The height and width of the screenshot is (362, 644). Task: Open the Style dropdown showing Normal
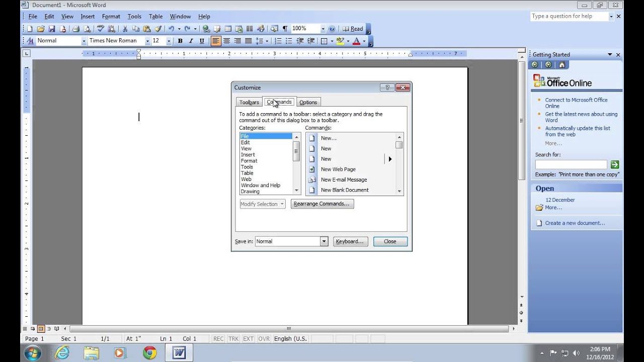pos(84,41)
